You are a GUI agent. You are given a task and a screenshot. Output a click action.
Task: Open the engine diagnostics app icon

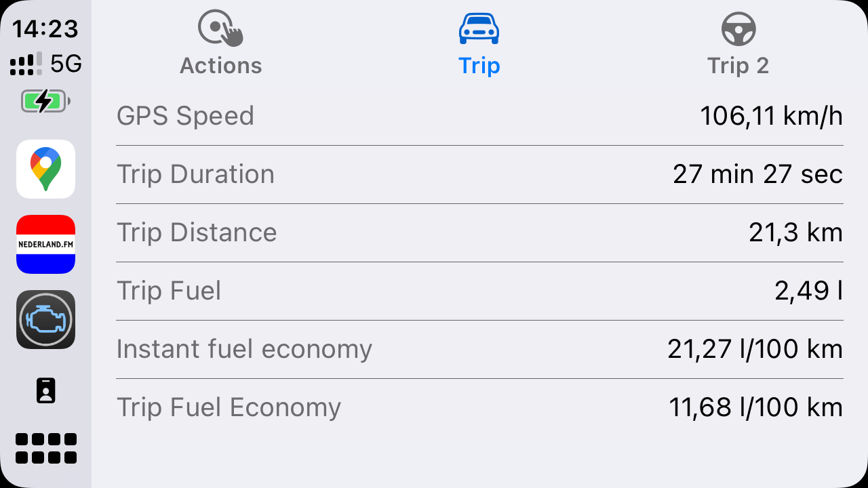click(45, 319)
